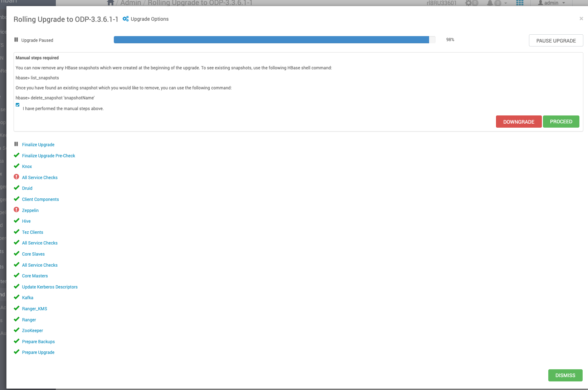Click the PAUSE UPGRADE button

coord(556,40)
